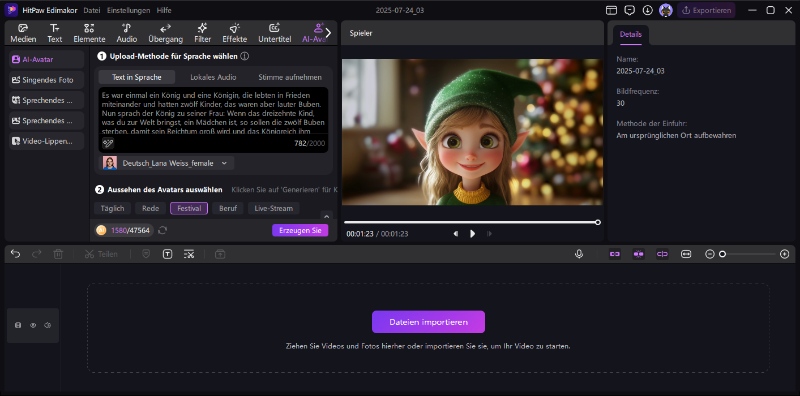
Task: Select the Beruf avatar category
Action: point(228,208)
